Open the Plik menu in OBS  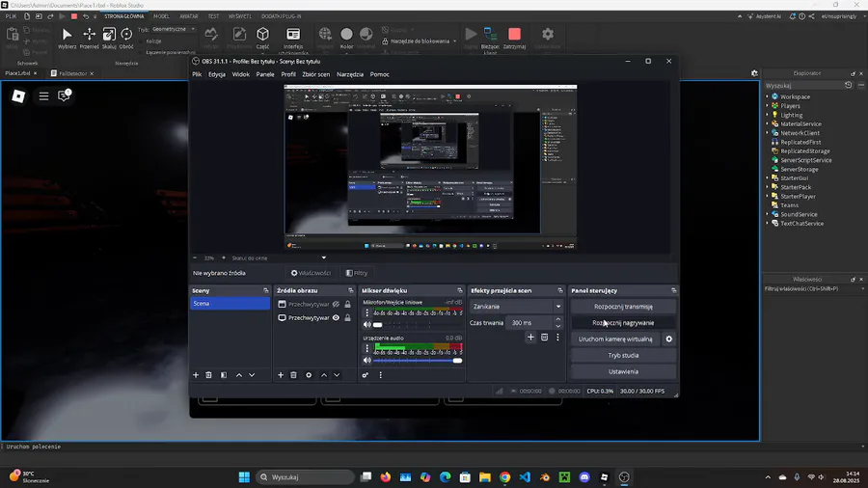(197, 74)
